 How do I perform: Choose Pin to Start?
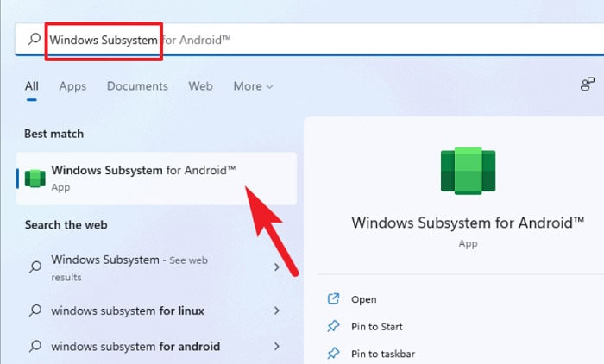(x=377, y=327)
